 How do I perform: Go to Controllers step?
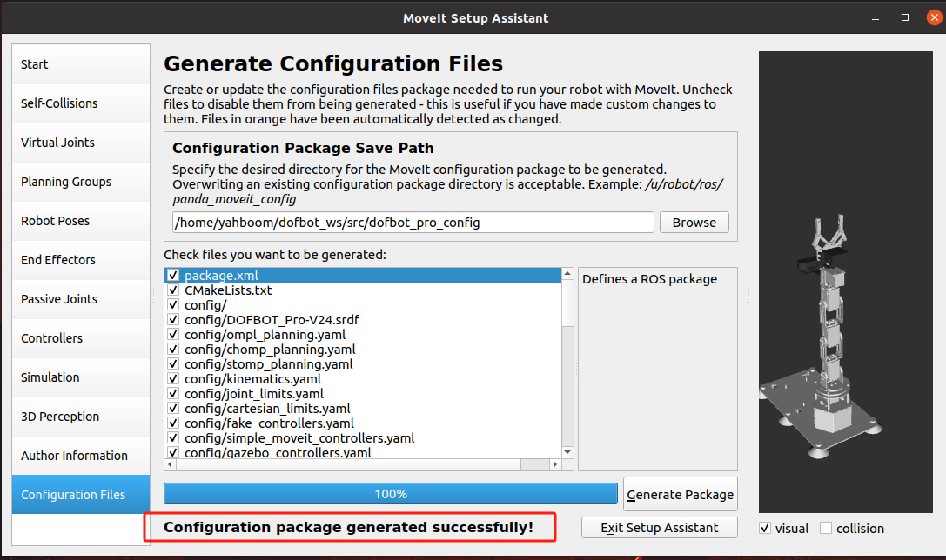click(81, 338)
